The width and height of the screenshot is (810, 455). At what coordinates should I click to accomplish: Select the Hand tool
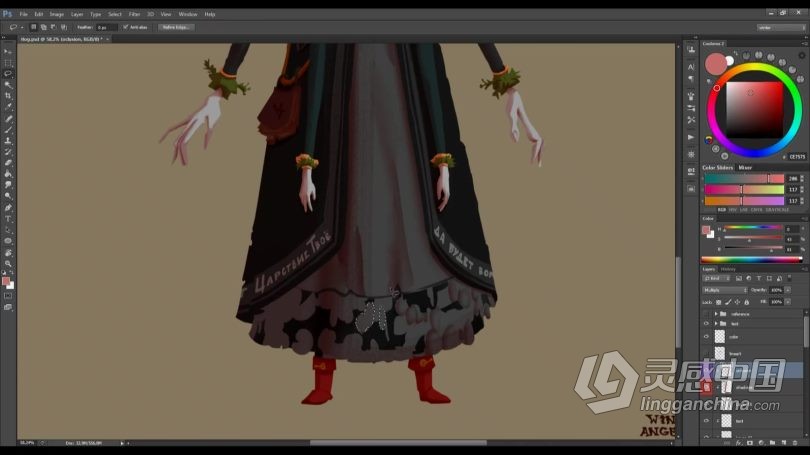click(x=8, y=253)
